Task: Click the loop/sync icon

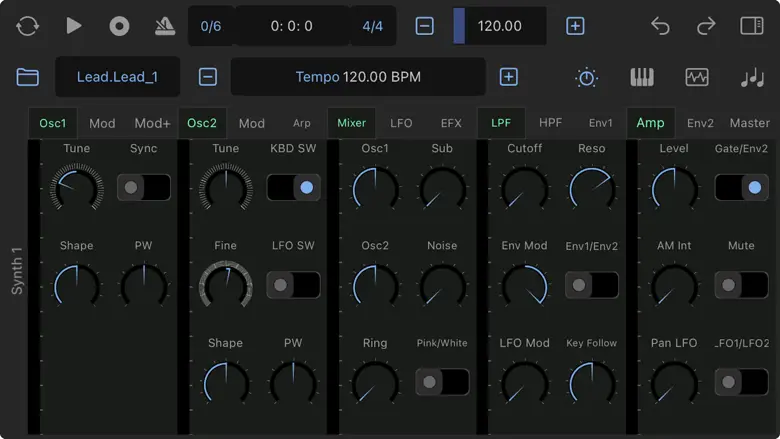Action: [x=27, y=26]
